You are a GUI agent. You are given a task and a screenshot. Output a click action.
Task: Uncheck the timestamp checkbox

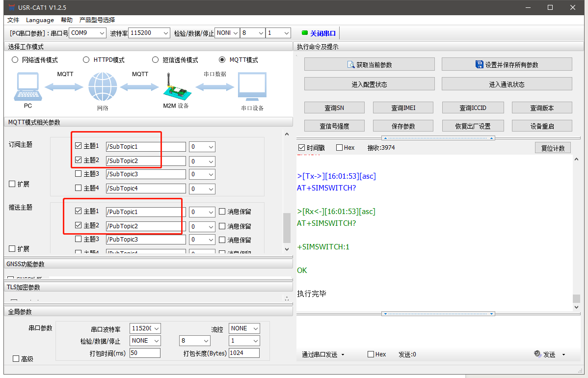[x=302, y=148]
